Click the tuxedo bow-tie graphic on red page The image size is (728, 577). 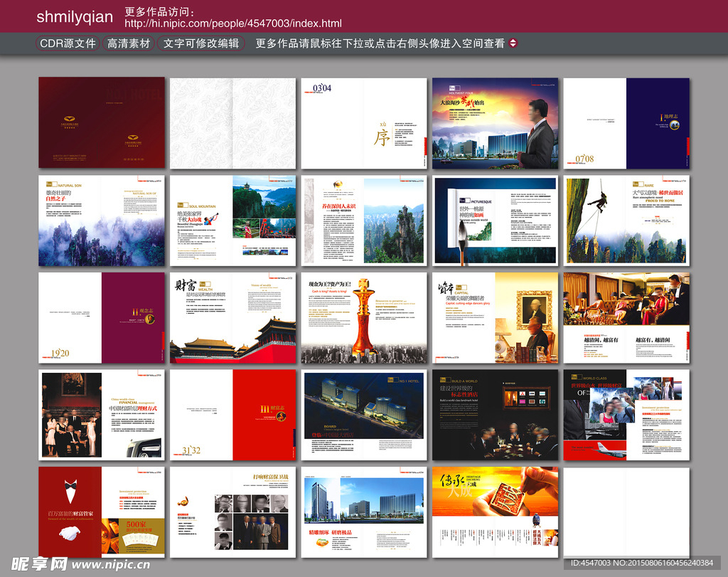70,489
